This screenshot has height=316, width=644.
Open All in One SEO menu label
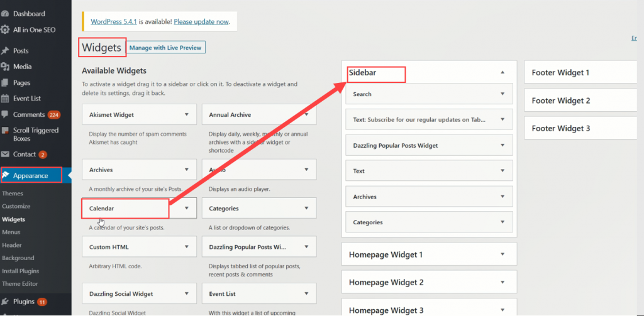(34, 30)
